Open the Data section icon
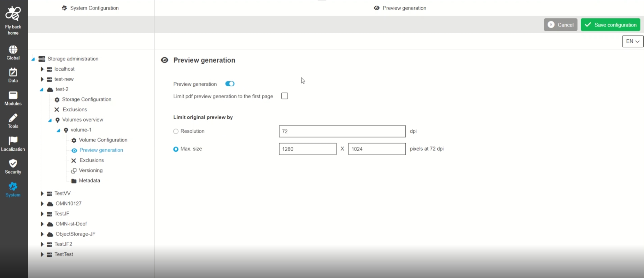This screenshot has width=644, height=278. click(x=13, y=73)
